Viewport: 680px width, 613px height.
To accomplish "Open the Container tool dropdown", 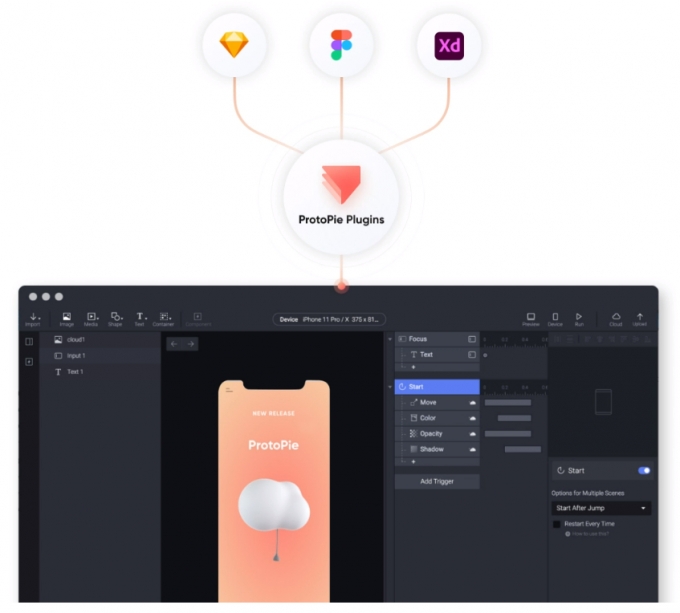I will pos(163,319).
